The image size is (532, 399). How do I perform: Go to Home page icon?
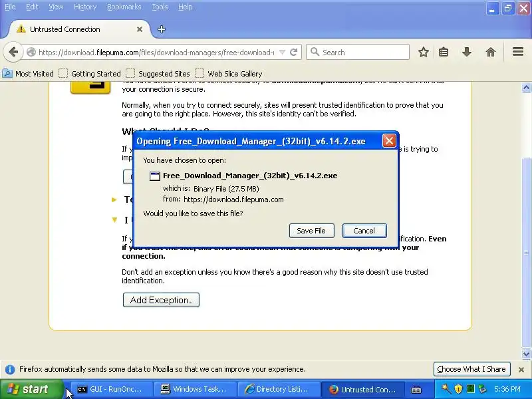pyautogui.click(x=491, y=53)
